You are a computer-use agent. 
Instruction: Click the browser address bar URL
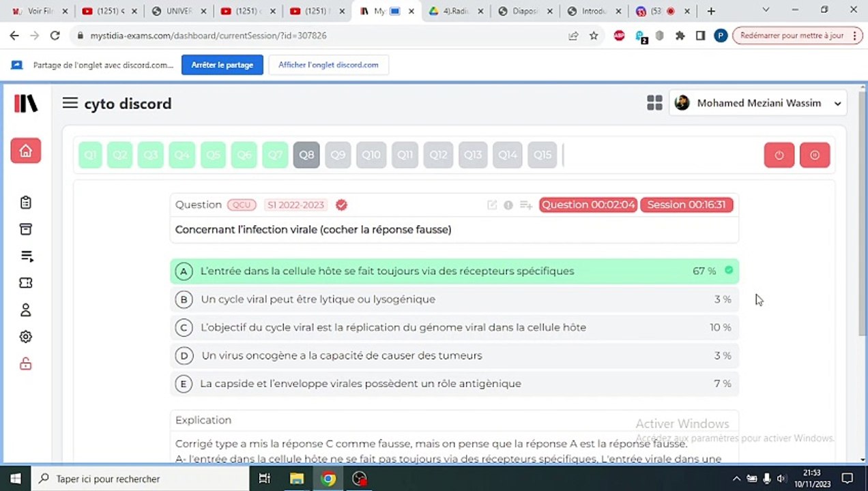point(208,35)
